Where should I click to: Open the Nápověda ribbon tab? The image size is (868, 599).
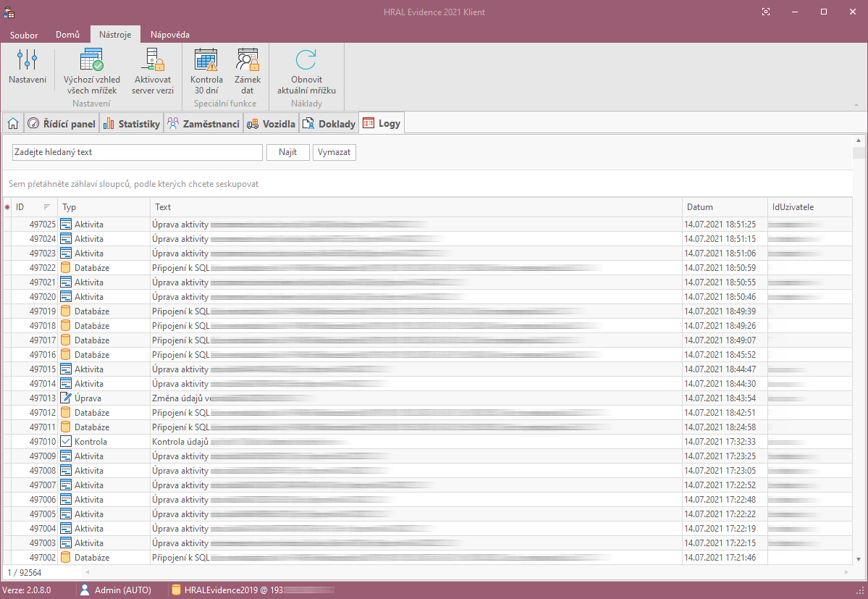click(x=170, y=34)
